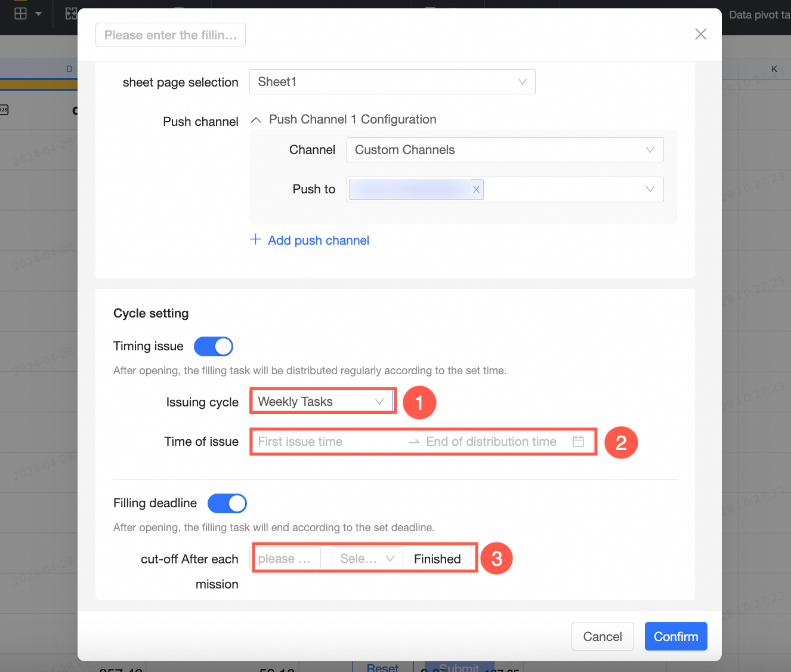This screenshot has height=672, width=791.
Task: Open the Data pivot table tool
Action: coord(759,15)
